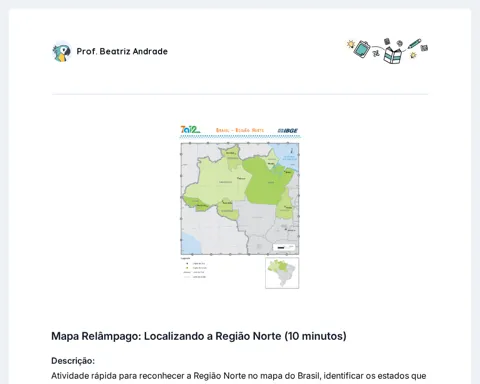
Task: Click the Mapa Relâmpago activity heading
Action: (199, 336)
